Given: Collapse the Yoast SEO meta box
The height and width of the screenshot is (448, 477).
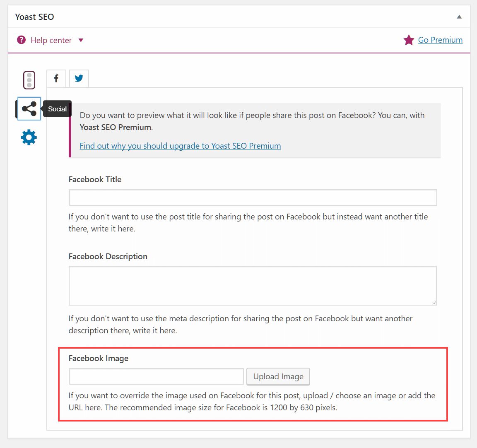Looking at the screenshot, I should 459,17.
